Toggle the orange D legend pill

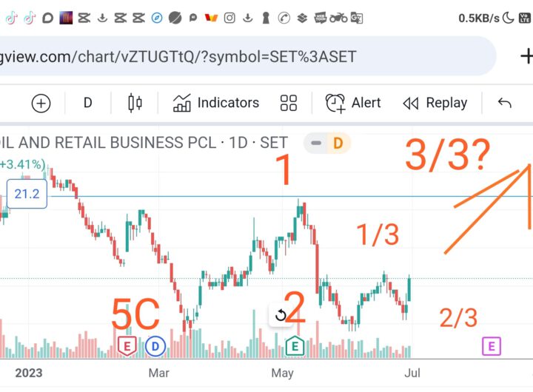(x=338, y=143)
